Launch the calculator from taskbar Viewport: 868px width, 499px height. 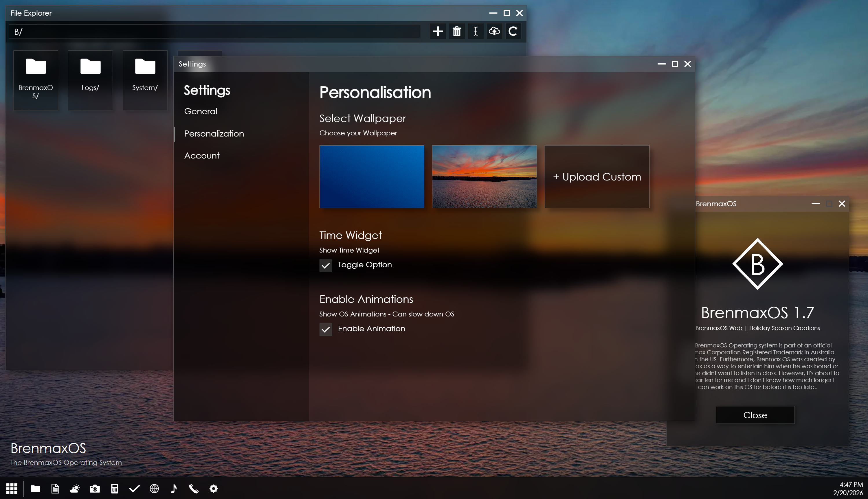(x=115, y=488)
